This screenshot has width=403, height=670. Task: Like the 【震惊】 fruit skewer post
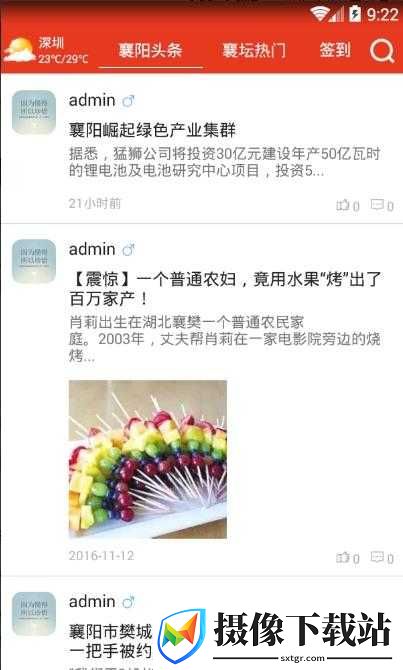pos(347,557)
